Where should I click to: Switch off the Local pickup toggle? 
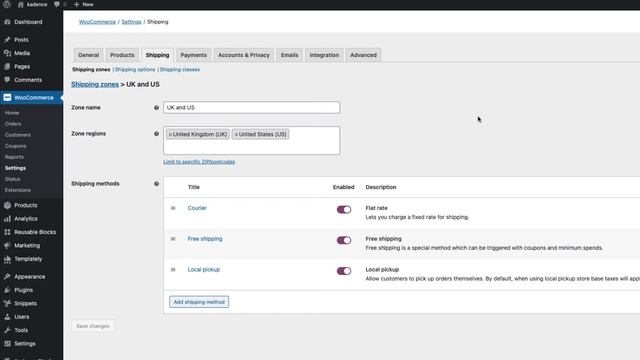pos(344,271)
